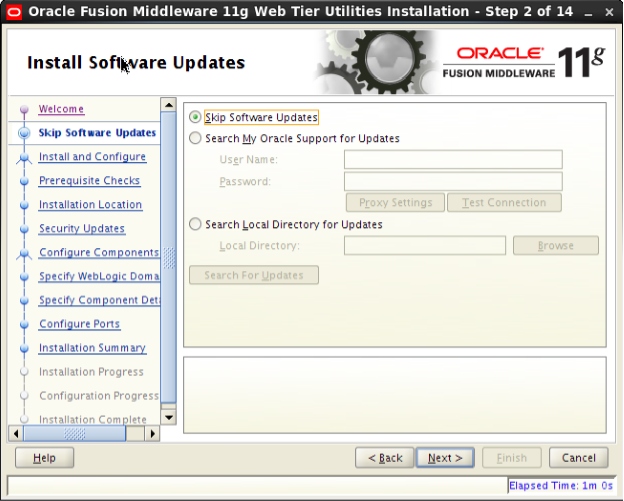Go to Configure Components step
Screen dimensions: 624x501
coord(99,252)
